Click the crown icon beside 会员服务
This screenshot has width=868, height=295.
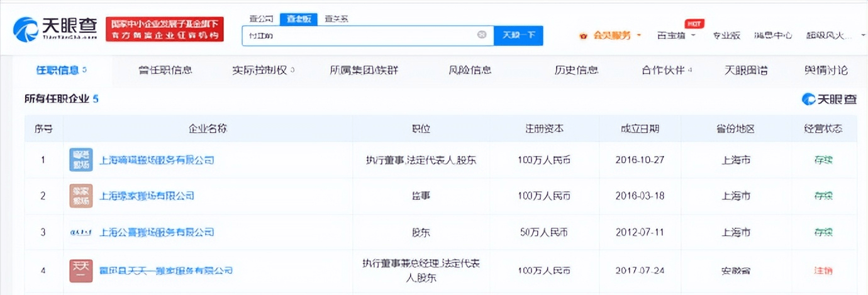pos(584,35)
